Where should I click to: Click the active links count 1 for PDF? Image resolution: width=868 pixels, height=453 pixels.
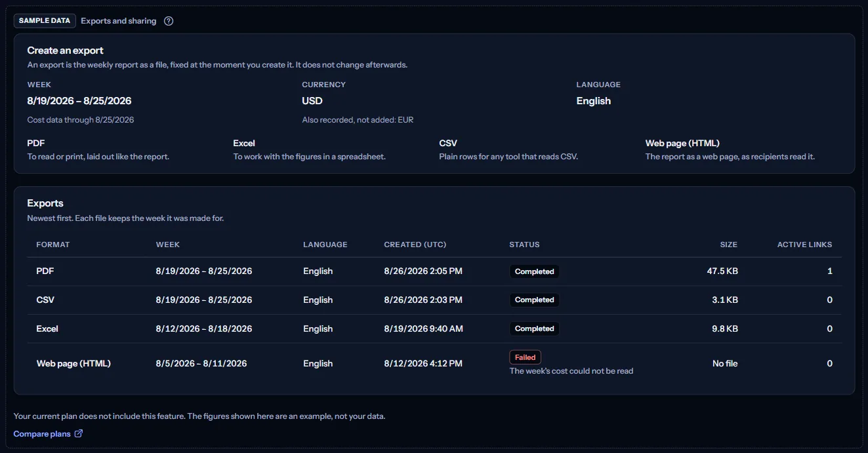(x=830, y=271)
